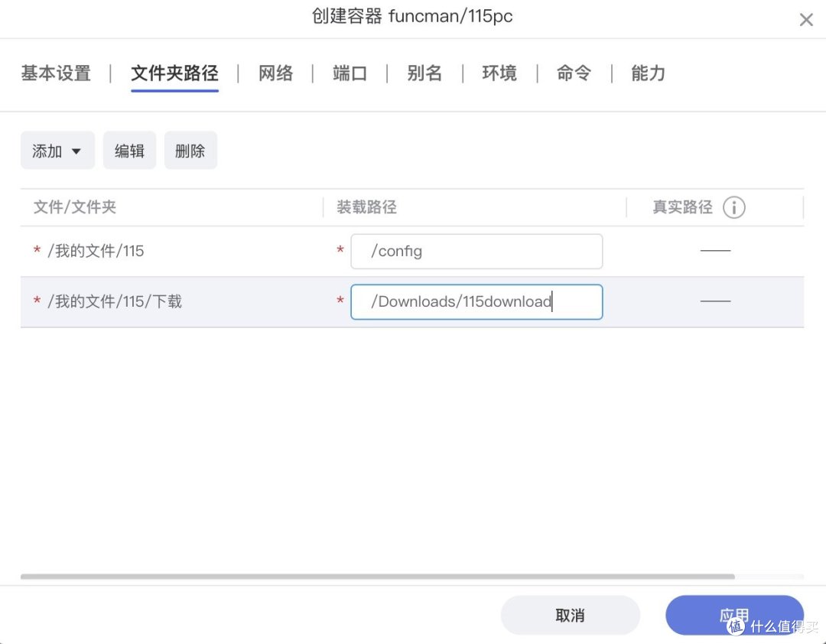Close the 创建容器 dialog

tap(806, 19)
